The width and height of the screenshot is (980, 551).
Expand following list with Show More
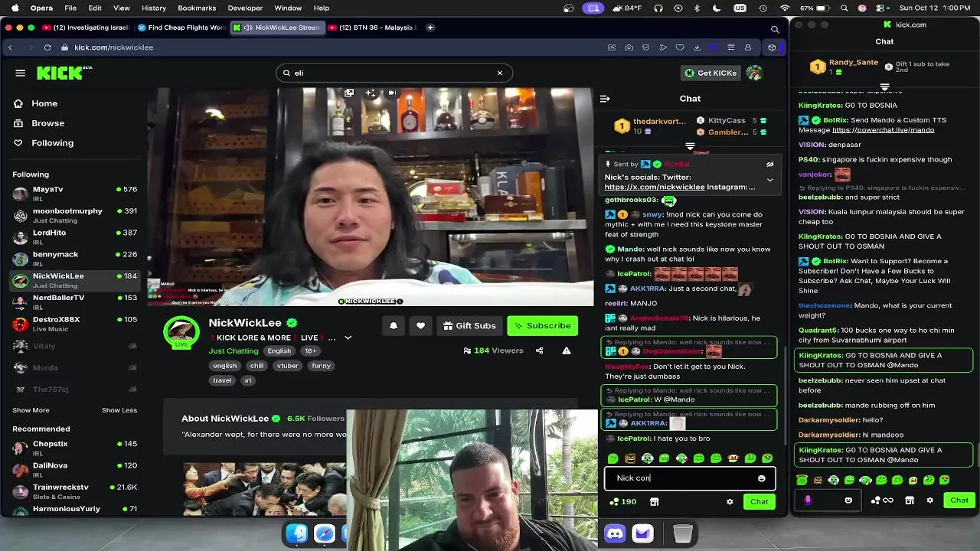point(31,410)
